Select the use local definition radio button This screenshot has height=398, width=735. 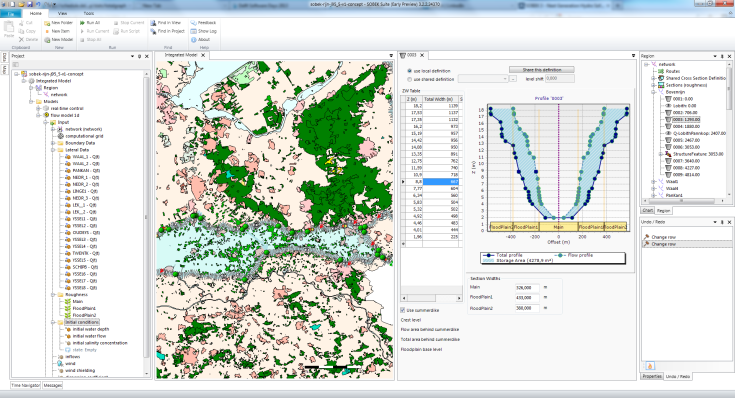point(409,71)
